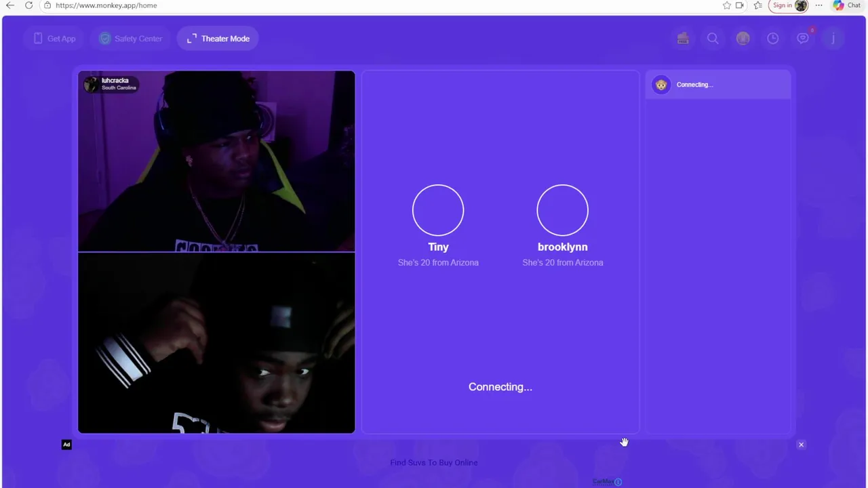
Task: Click the Get App button
Action: [54, 39]
